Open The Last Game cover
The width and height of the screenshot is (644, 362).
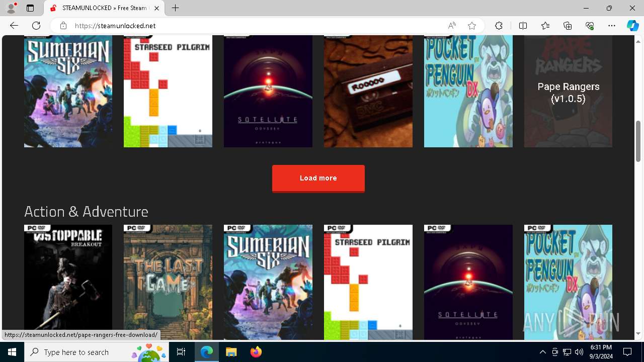coord(168,282)
